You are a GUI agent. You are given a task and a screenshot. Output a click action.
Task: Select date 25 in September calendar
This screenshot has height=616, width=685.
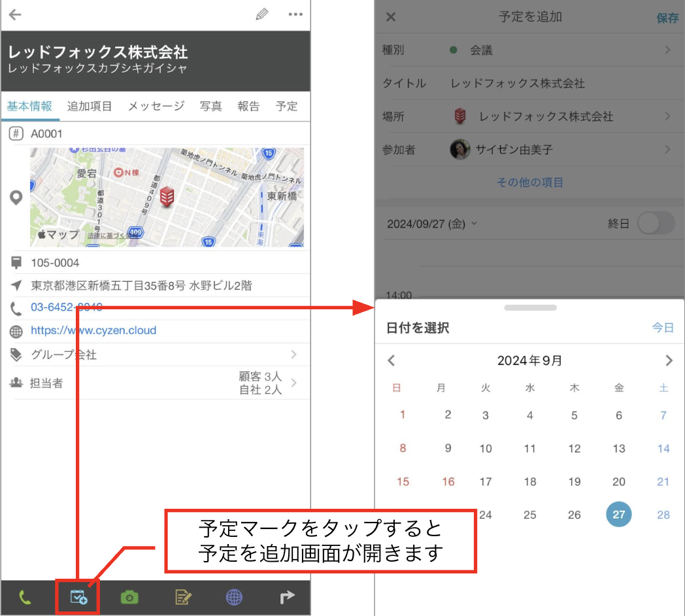coord(530,515)
